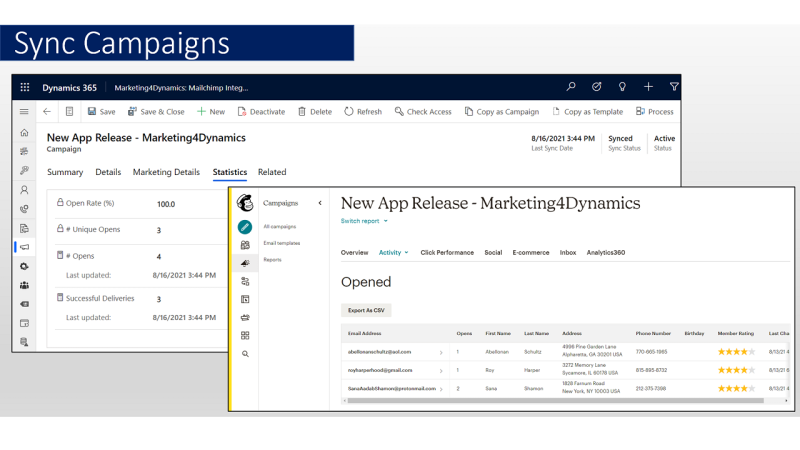
Task: Click the Export As CSV button
Action: point(366,311)
